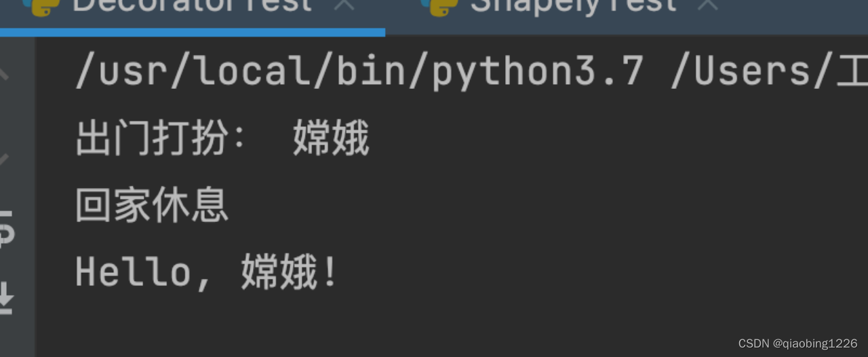Close the DecoratorTest tab
868x357 pixels.
click(344, 5)
